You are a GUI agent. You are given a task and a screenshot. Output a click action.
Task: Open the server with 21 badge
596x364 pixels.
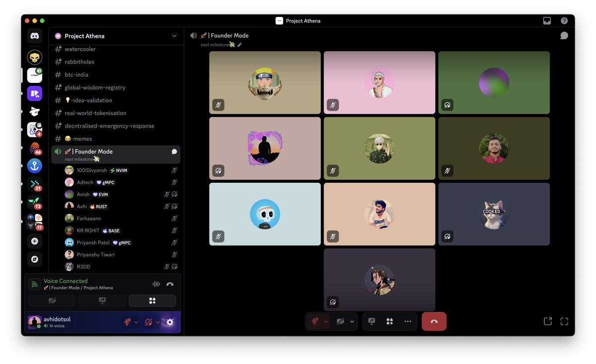[35, 184]
